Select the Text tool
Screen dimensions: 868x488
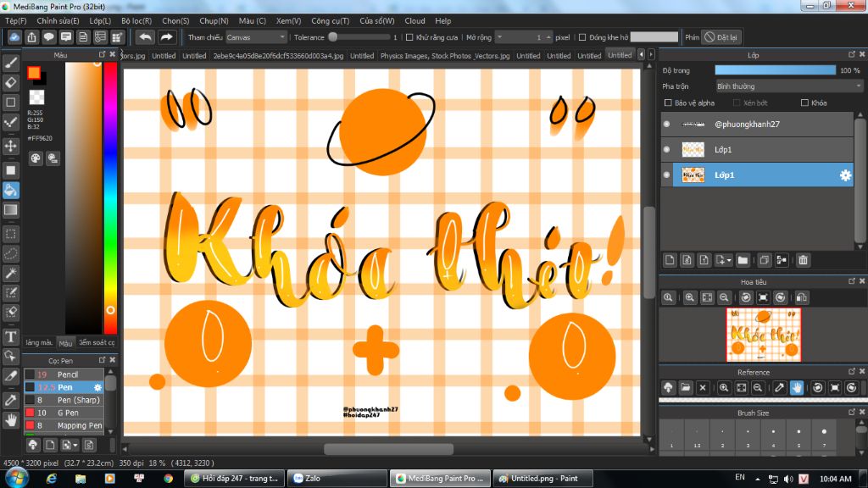point(10,335)
